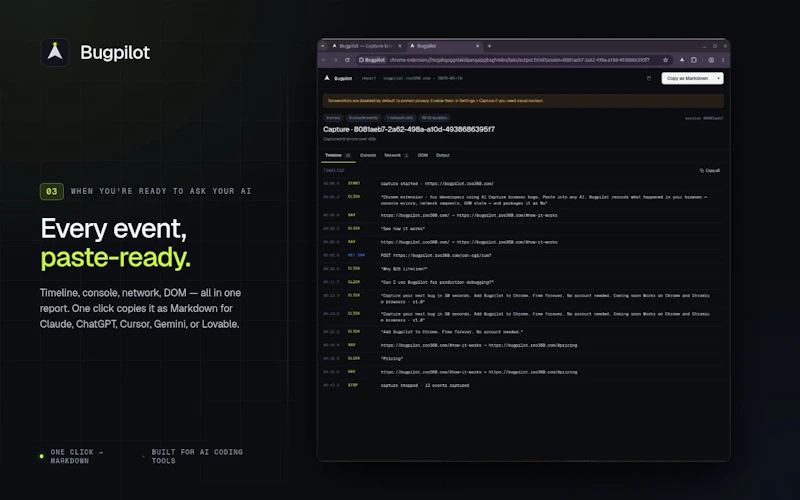Bookmark the page with the star icon
This screenshot has width=800, height=500.
pyautogui.click(x=665, y=60)
